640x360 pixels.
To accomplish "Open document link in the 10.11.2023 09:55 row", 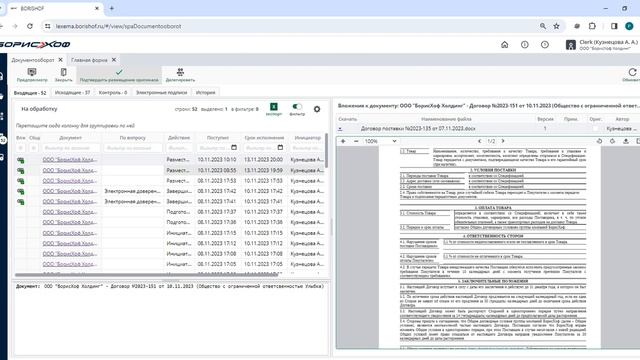I will 70,170.
